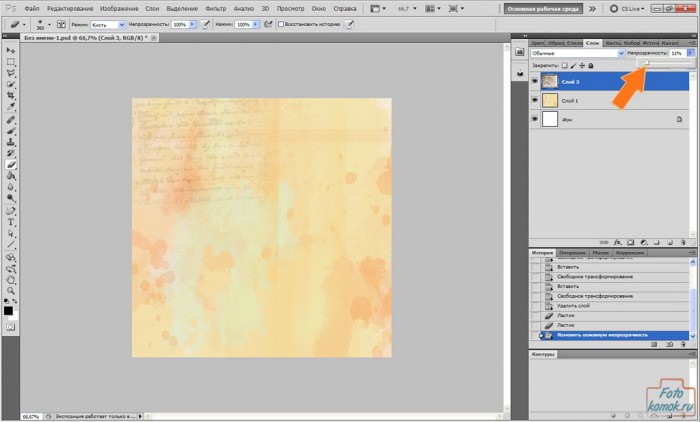Choose the Pen tool

pyautogui.click(x=10, y=210)
